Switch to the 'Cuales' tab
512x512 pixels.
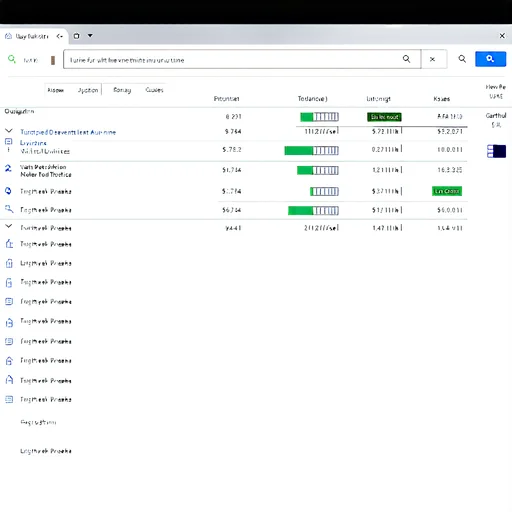pyautogui.click(x=154, y=90)
